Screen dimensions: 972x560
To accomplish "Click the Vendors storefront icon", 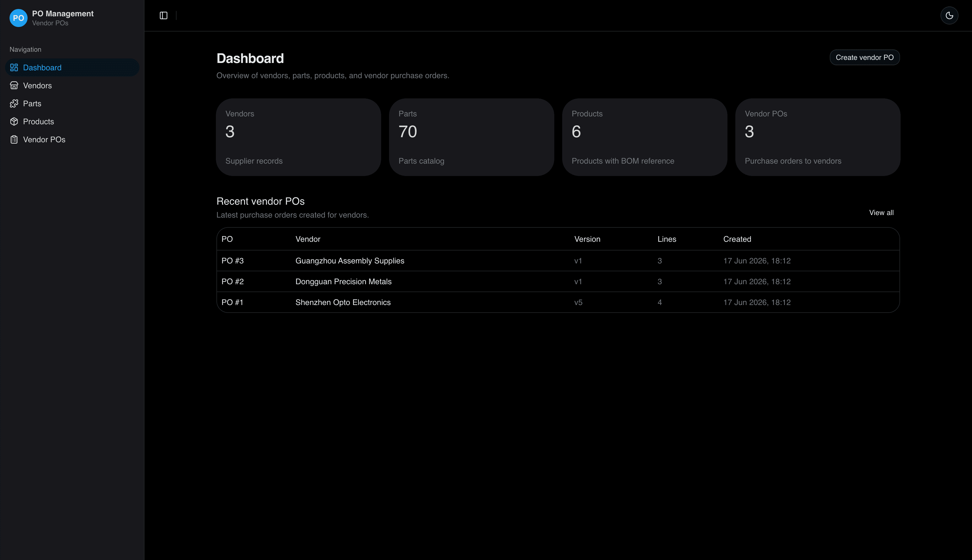I will point(14,85).
